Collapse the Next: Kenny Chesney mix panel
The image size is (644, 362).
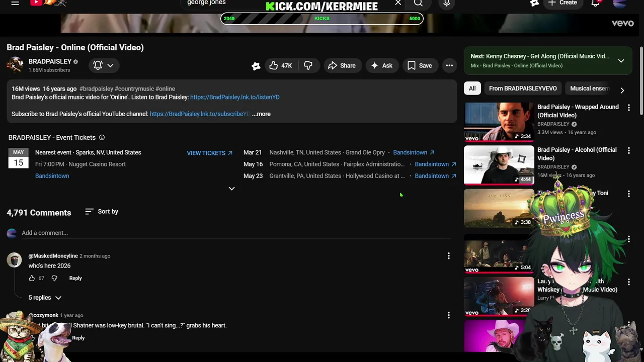point(621,61)
